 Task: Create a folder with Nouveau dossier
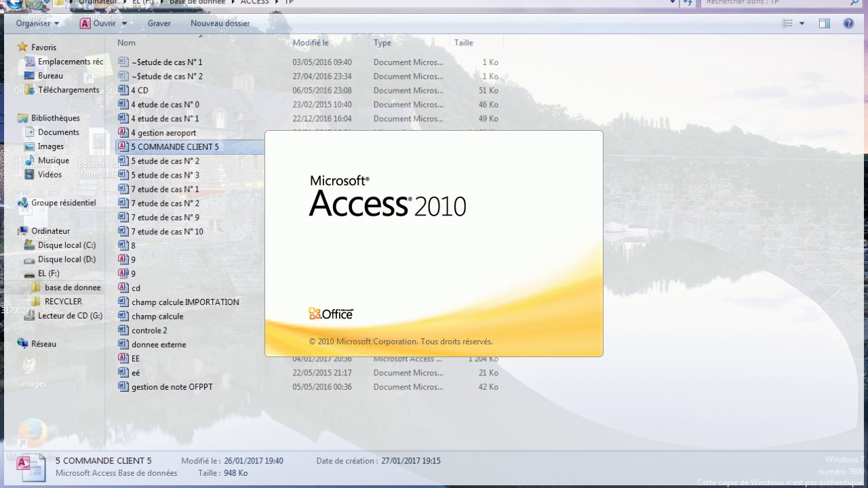pyautogui.click(x=220, y=23)
